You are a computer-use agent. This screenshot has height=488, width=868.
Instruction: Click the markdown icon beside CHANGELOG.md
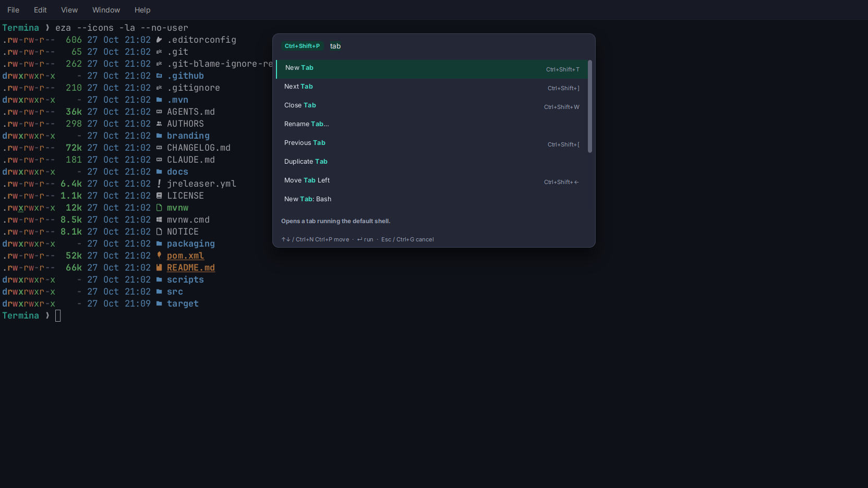coord(159,148)
